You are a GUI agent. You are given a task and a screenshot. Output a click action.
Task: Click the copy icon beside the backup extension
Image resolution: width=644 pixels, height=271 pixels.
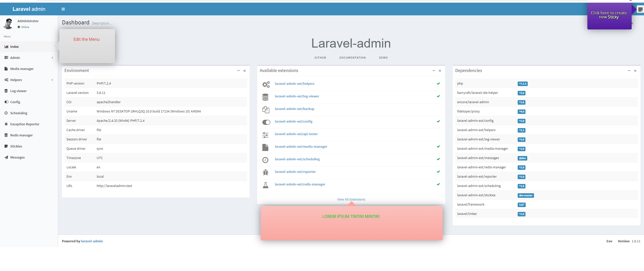(266, 109)
